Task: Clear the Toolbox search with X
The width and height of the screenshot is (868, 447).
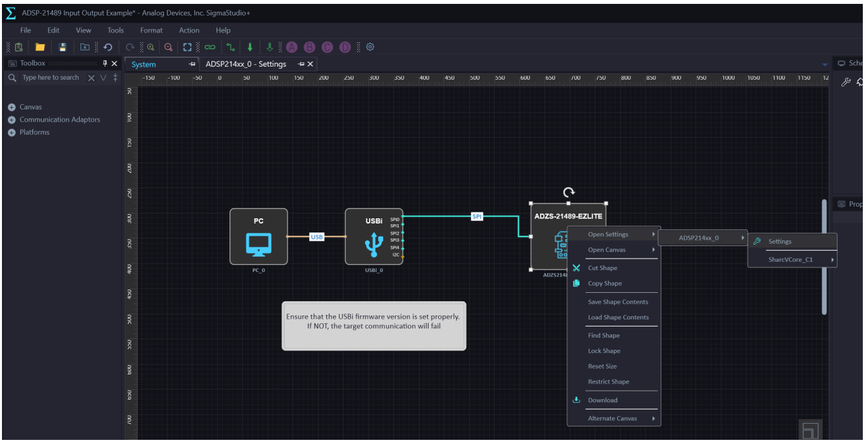Action: 91,78
